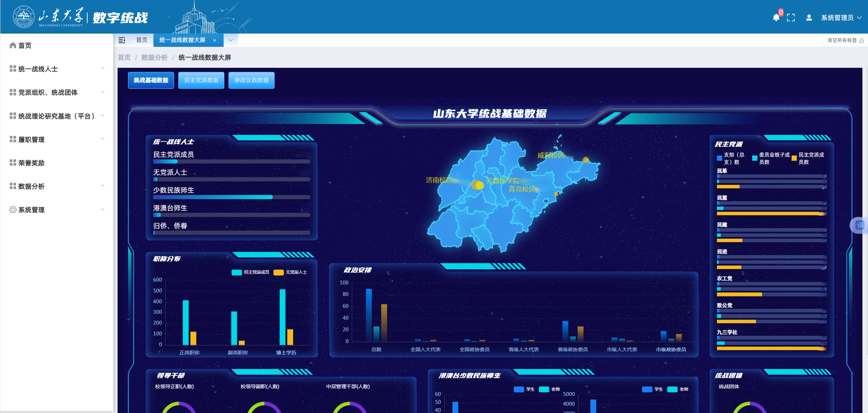Expand the 数据分析 menu
868x413 pixels.
point(57,186)
